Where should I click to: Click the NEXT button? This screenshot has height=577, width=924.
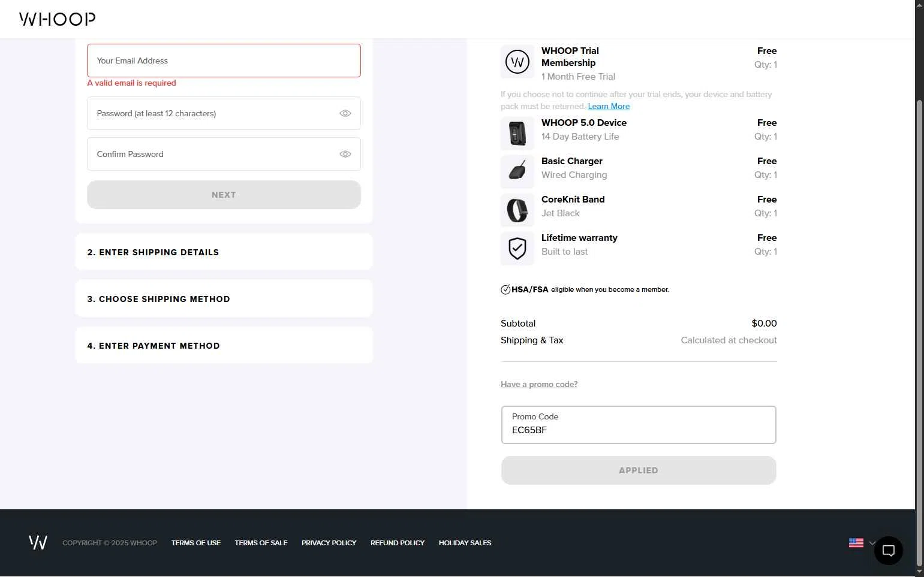(224, 195)
